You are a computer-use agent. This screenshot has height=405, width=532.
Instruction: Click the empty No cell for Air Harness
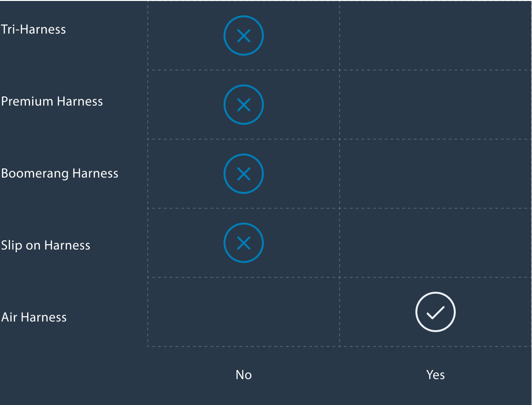click(x=244, y=312)
